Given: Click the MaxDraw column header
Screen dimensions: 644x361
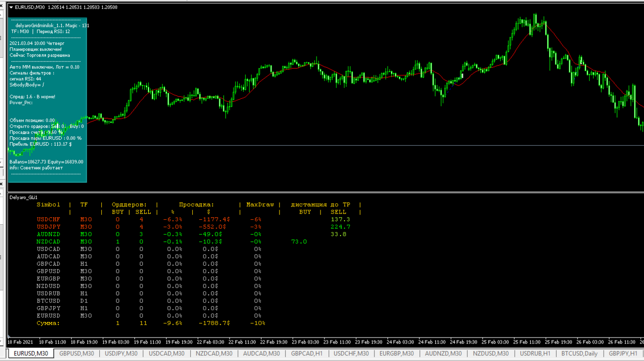Looking at the screenshot, I should click(x=260, y=205).
